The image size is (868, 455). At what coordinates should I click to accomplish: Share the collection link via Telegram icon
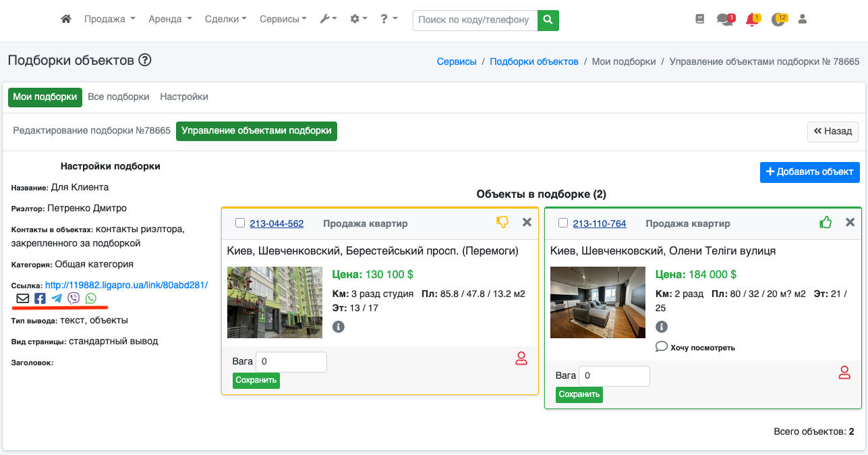click(x=57, y=298)
